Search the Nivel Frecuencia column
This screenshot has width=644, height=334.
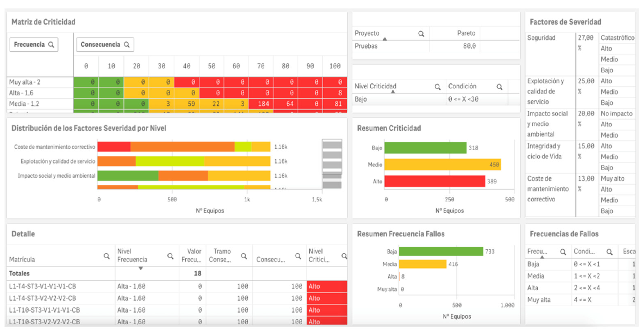coord(170,256)
